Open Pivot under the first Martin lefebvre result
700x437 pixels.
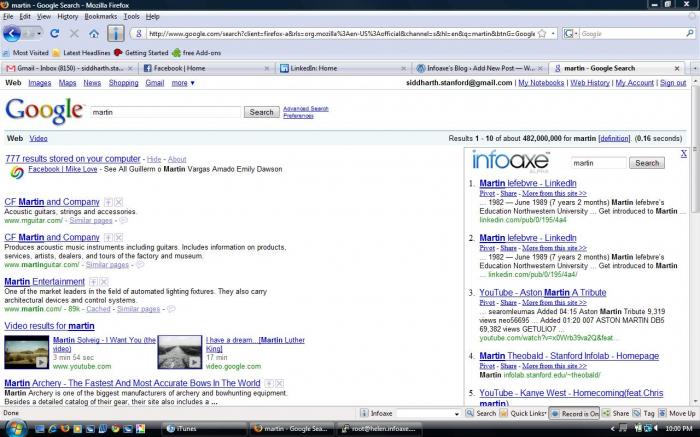click(487, 194)
